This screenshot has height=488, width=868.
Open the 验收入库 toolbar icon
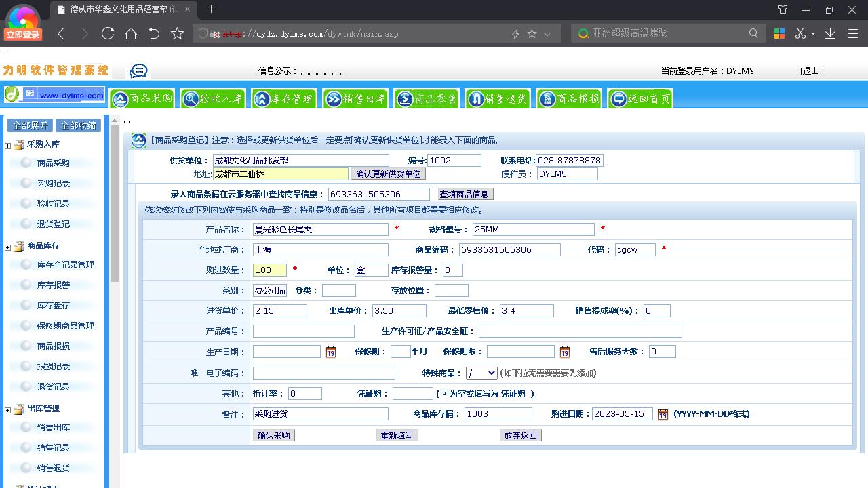point(213,98)
